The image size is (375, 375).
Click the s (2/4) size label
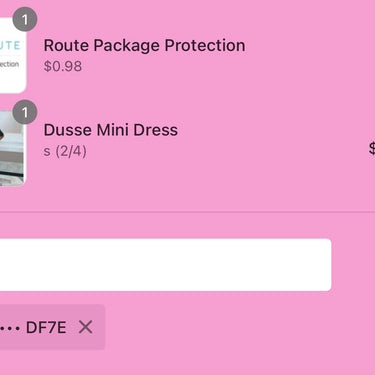[x=65, y=151]
